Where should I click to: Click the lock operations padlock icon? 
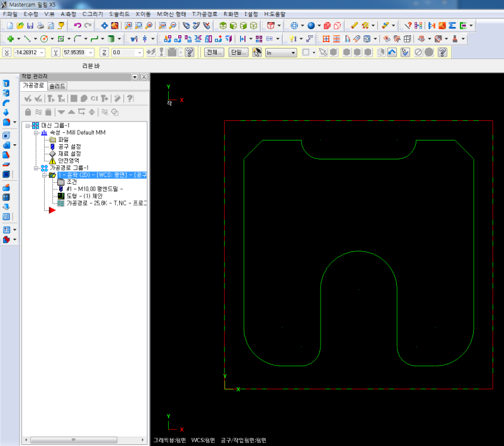[28, 112]
